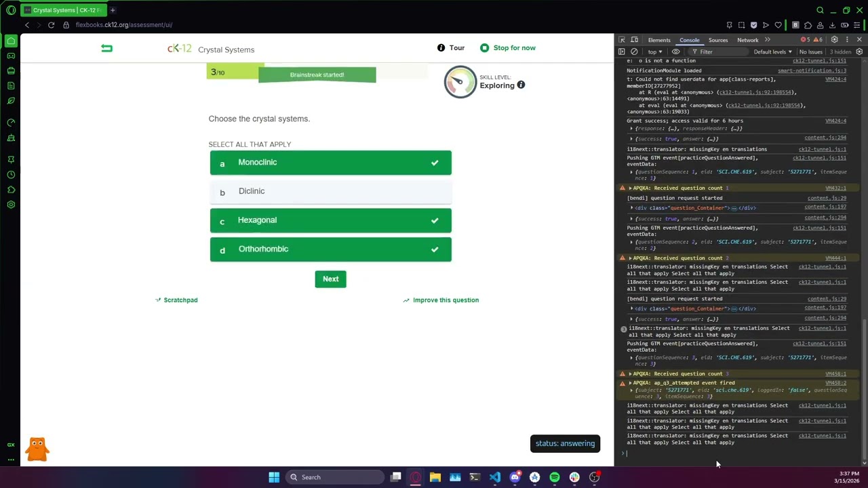Open DevTools three-dot customize menu
Viewport: 868px width, 488px height.
[x=847, y=40]
